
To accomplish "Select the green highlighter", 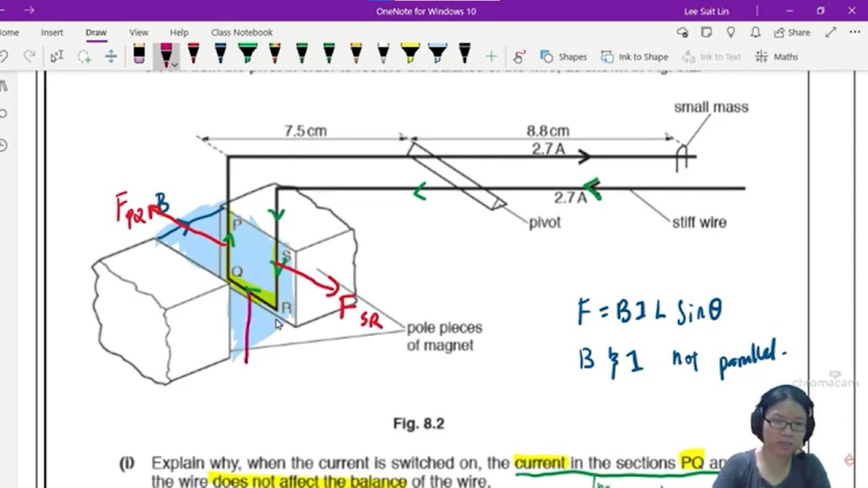I will click(248, 54).
